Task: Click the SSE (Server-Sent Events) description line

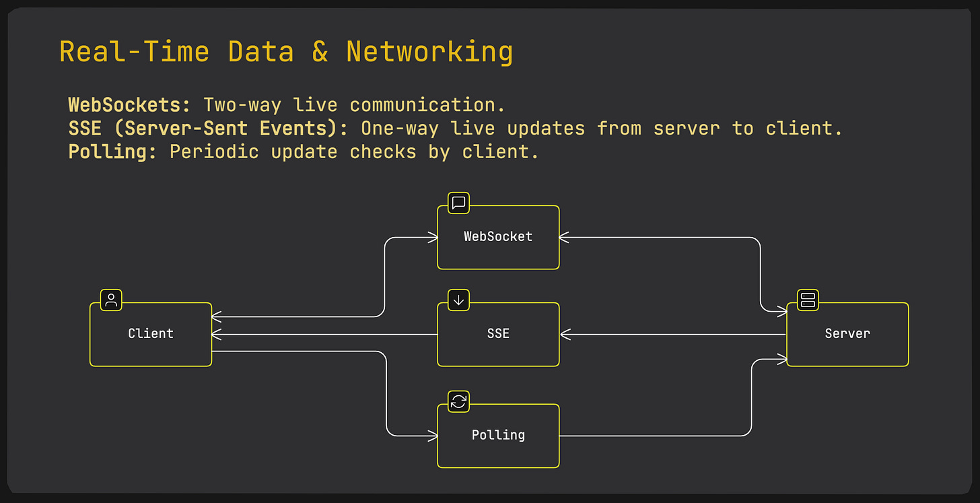Action: pos(454,128)
